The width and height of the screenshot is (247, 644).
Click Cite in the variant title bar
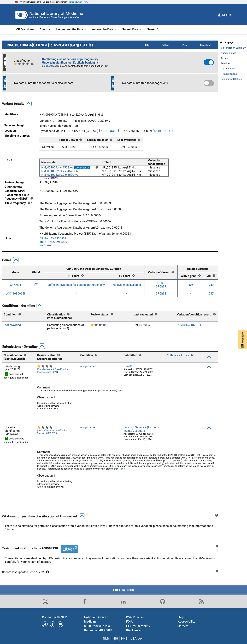[x=147, y=45]
